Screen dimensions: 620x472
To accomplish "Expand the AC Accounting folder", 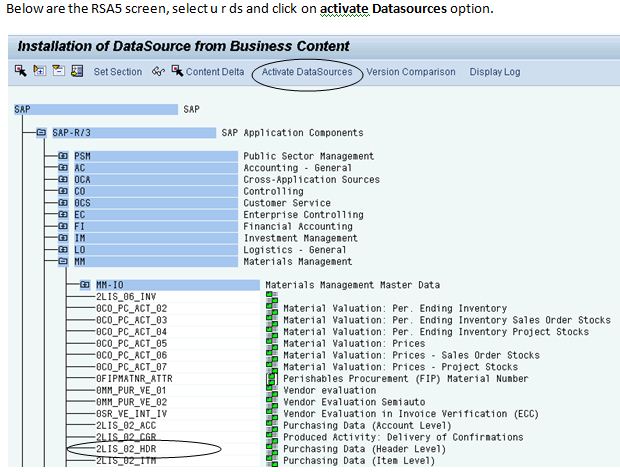I will pyautogui.click(x=63, y=168).
